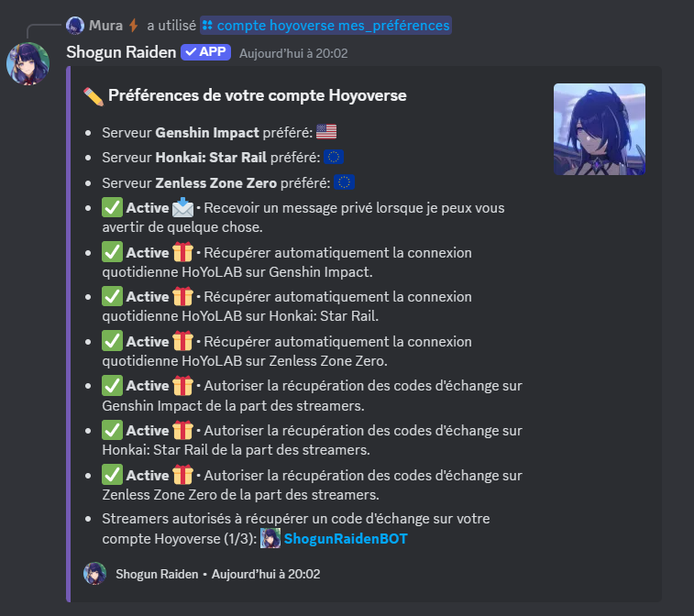Open the embed thumbnail character image
Viewport: 694px width, 616px height.
(x=600, y=129)
